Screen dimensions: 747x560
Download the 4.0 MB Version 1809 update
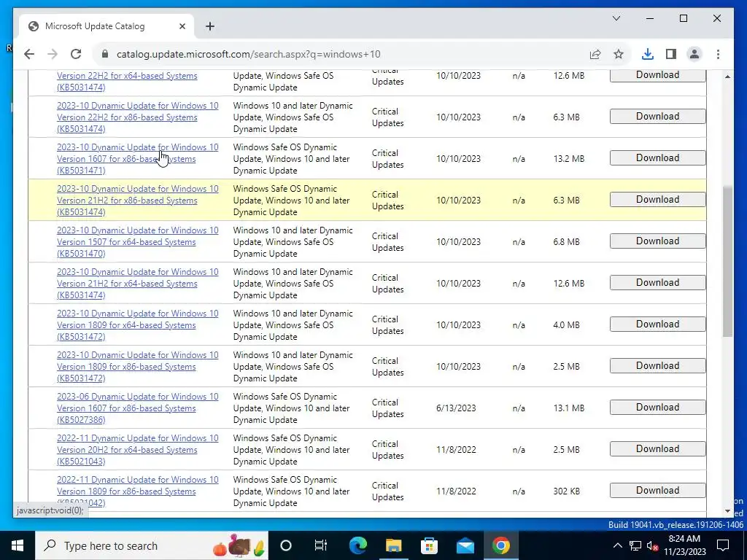point(657,324)
